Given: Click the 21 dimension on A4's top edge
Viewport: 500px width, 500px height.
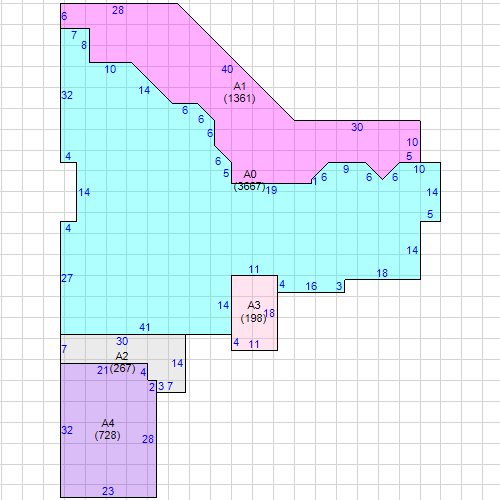Looking at the screenshot, I should [103, 370].
